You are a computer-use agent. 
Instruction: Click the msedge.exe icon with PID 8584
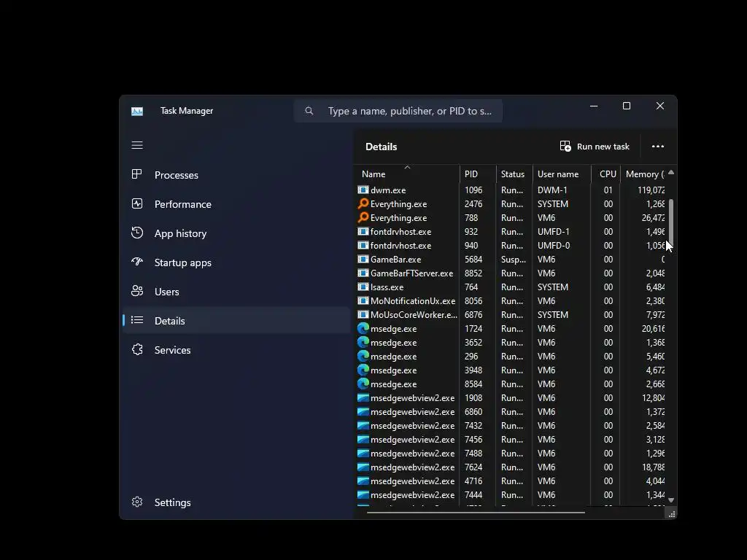tap(363, 384)
